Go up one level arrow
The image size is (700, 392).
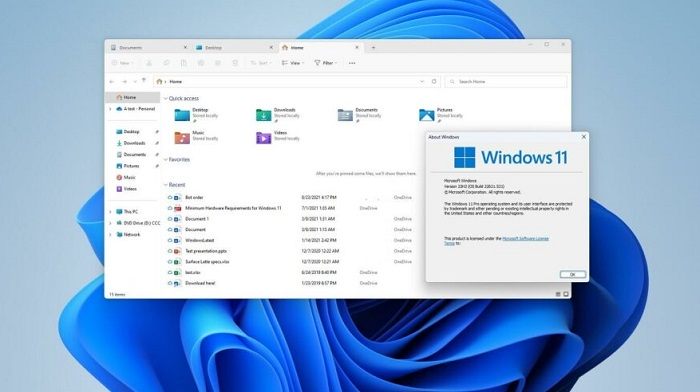[x=144, y=80]
